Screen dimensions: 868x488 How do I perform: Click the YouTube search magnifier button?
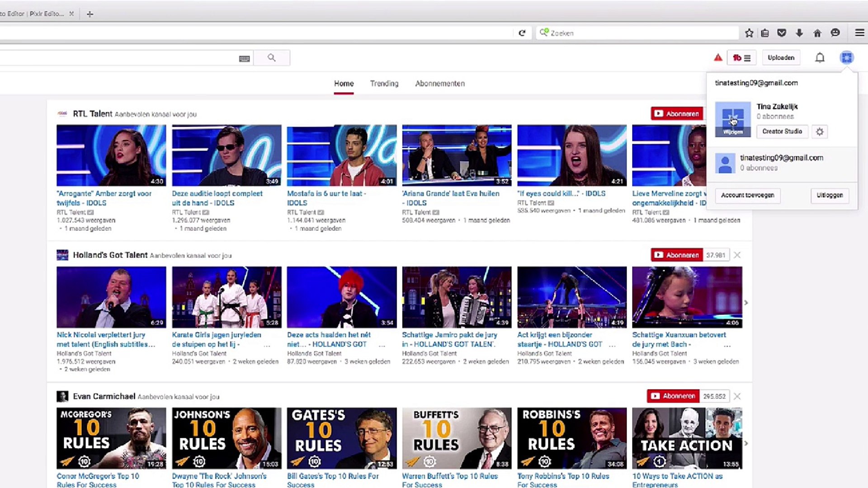(x=271, y=58)
